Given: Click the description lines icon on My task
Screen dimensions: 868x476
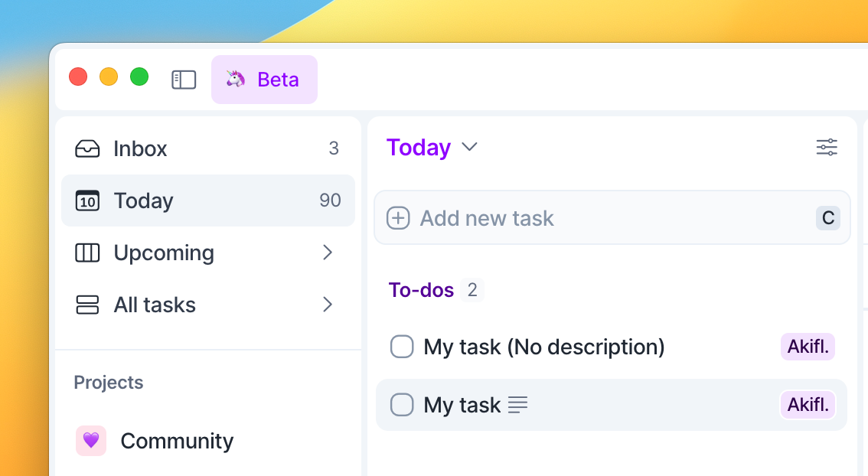Looking at the screenshot, I should (x=518, y=405).
